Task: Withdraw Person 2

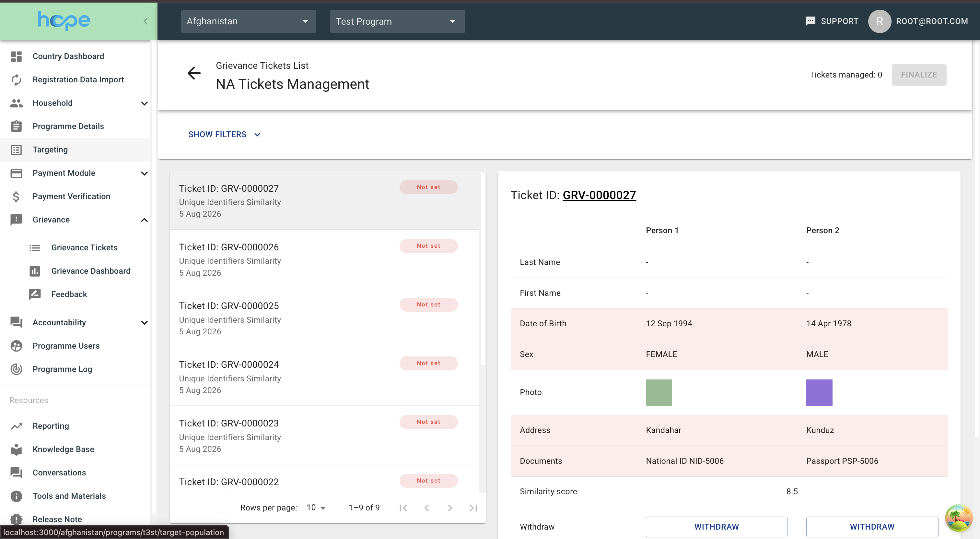Action: 872,527
